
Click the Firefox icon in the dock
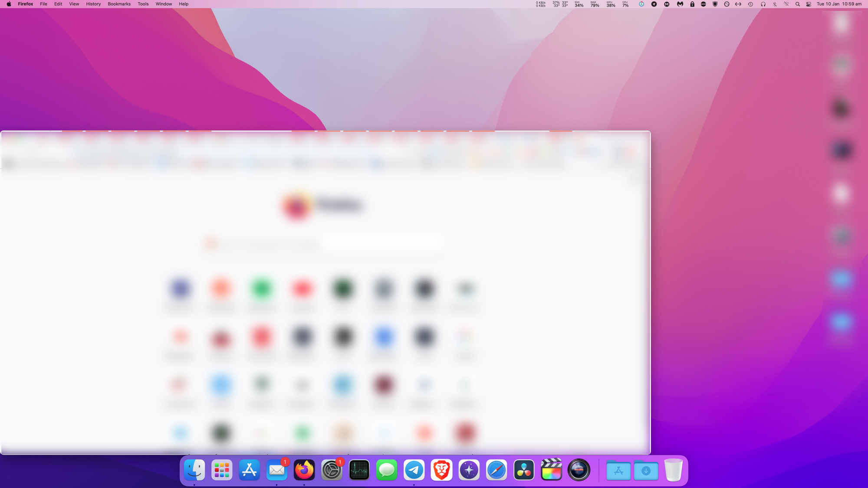pos(304,470)
